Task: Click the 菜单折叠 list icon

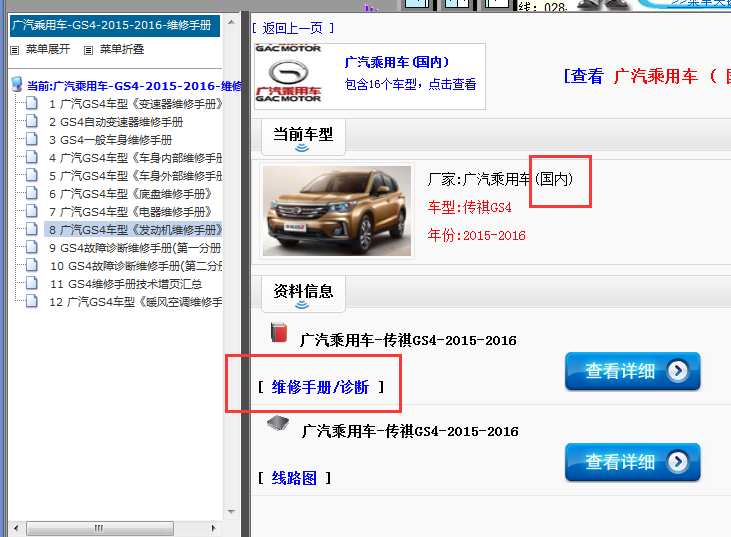Action: (x=88, y=50)
